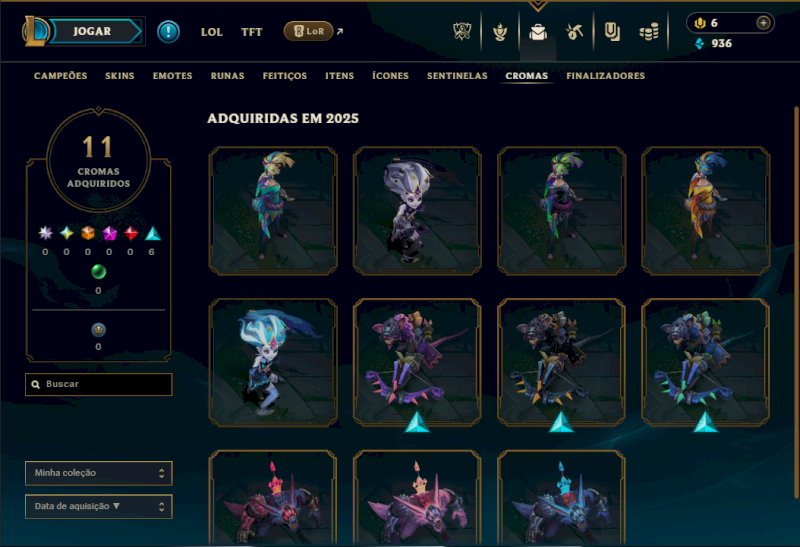Image resolution: width=800 pixels, height=547 pixels.
Task: Click the blue alert notification icon
Action: pyautogui.click(x=168, y=32)
